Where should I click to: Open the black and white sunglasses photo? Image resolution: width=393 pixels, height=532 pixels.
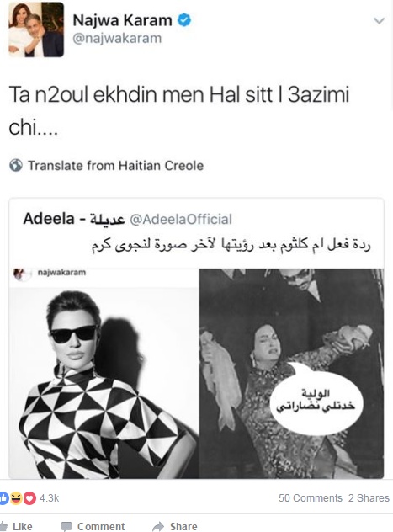(104, 374)
